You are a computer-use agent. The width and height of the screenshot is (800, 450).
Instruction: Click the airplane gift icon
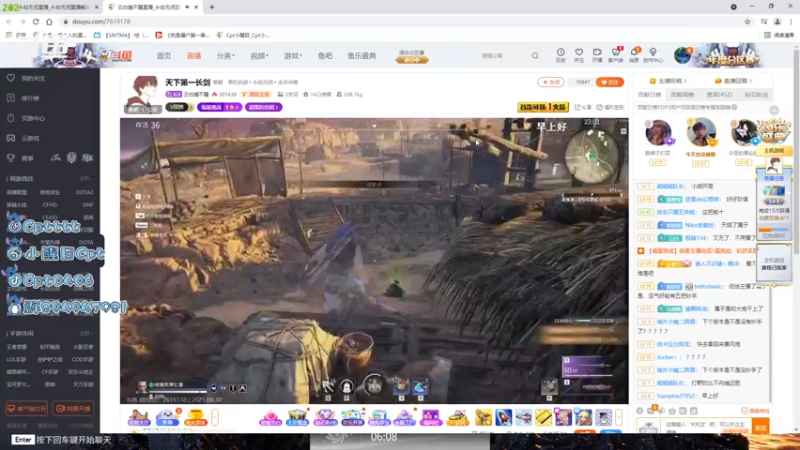[x=523, y=417]
